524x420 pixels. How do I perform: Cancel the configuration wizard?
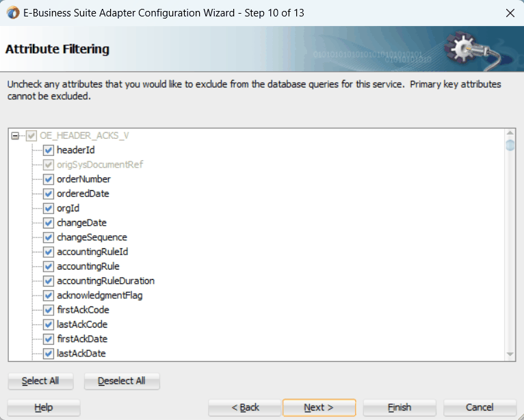[x=480, y=407]
